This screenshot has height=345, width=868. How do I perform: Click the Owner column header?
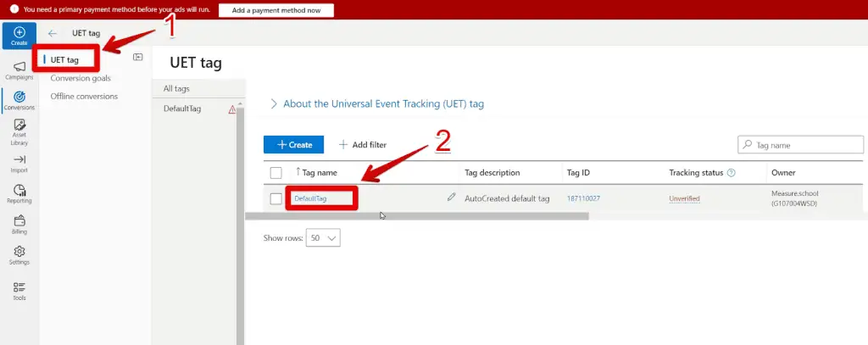pos(782,173)
